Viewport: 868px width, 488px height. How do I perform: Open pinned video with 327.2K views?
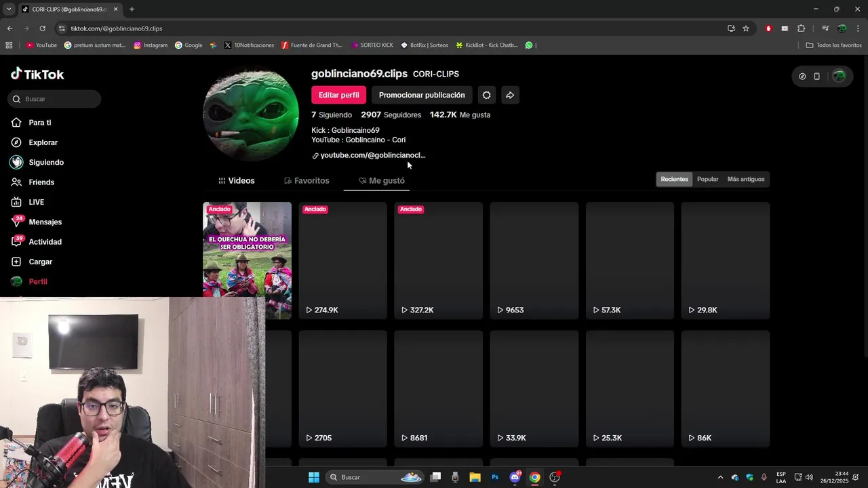coord(438,260)
